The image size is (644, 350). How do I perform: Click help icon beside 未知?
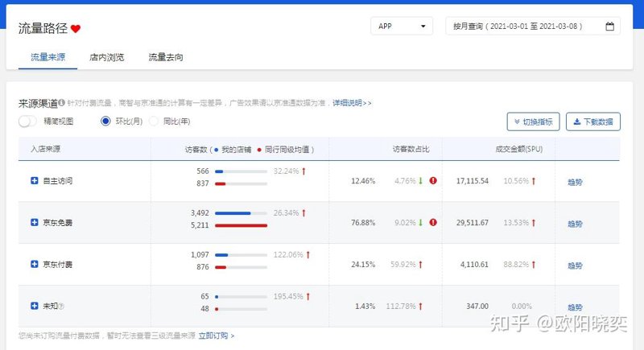pyautogui.click(x=61, y=306)
